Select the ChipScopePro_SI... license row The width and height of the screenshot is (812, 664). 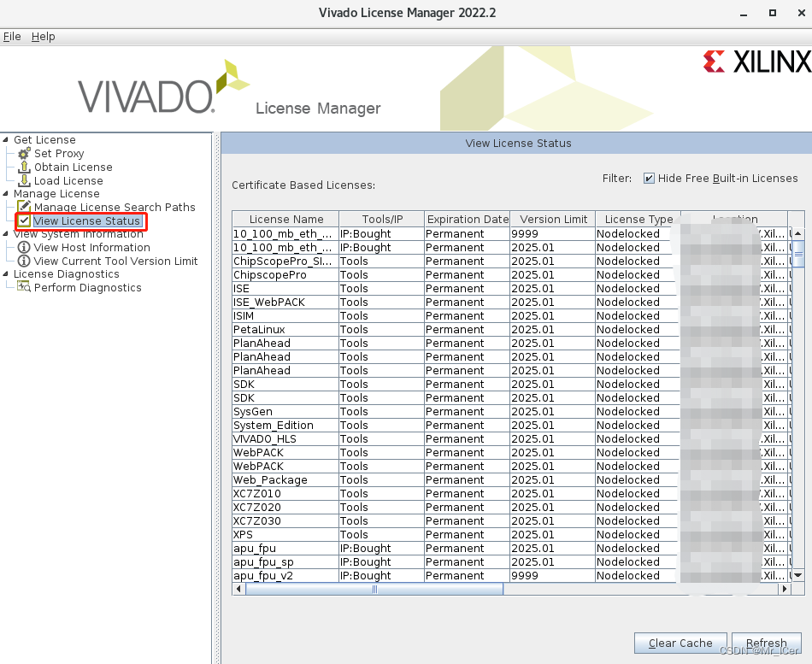click(x=510, y=261)
